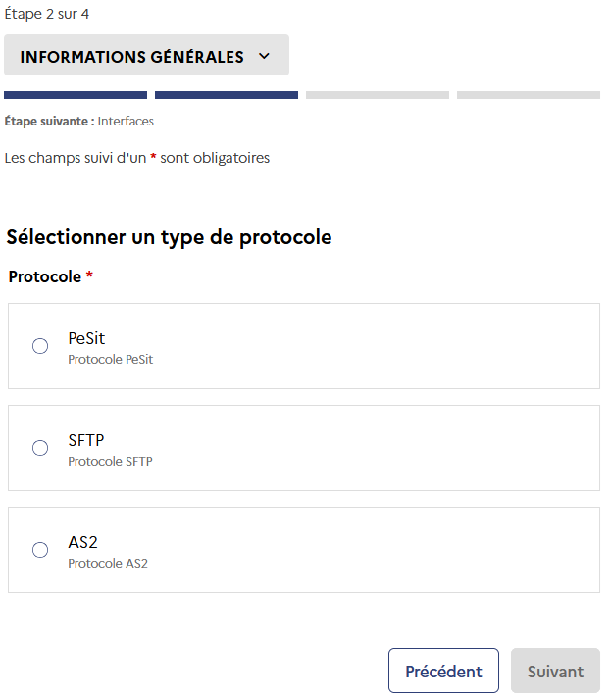This screenshot has width=610, height=700.
Task: Click the bold 'Protocole' field label
Action: 44,276
